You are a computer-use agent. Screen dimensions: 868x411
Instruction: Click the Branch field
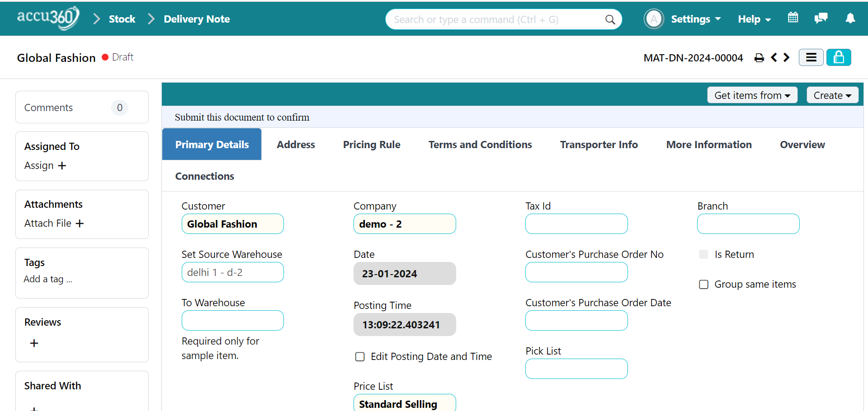(748, 224)
